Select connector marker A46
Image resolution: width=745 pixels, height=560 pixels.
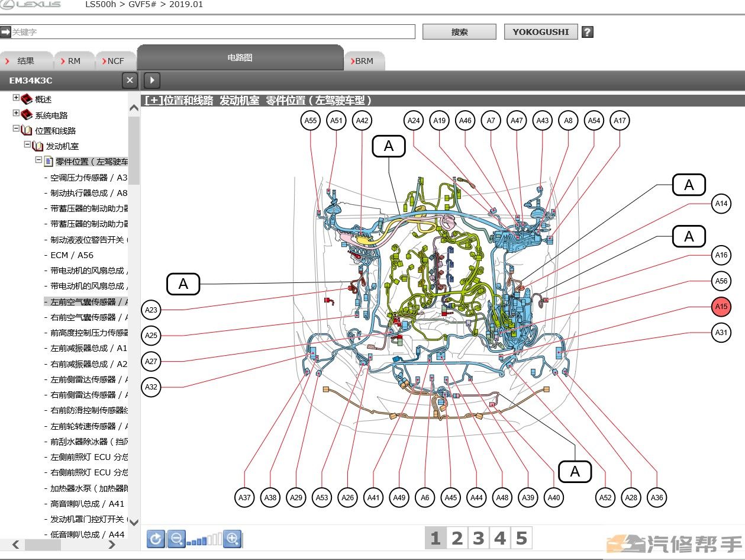tap(465, 121)
